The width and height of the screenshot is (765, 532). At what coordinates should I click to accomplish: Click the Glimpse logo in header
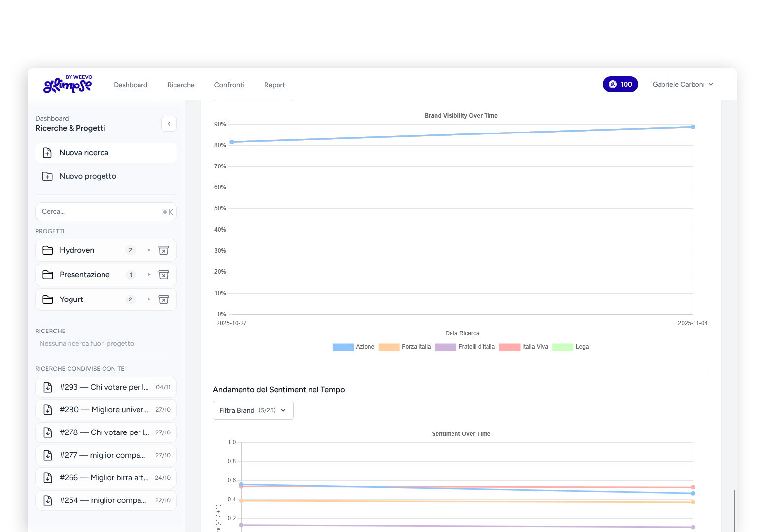click(68, 84)
